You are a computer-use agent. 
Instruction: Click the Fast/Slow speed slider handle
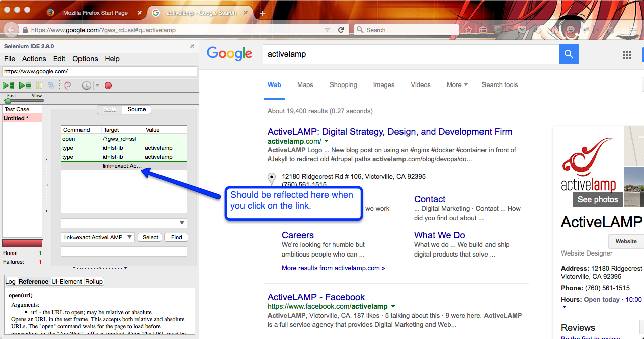pos(8,101)
